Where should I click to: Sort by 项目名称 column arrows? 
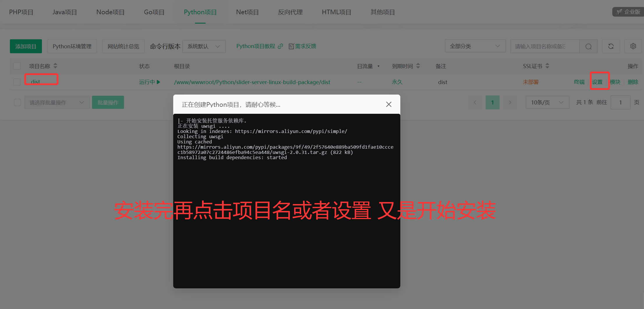[55, 66]
